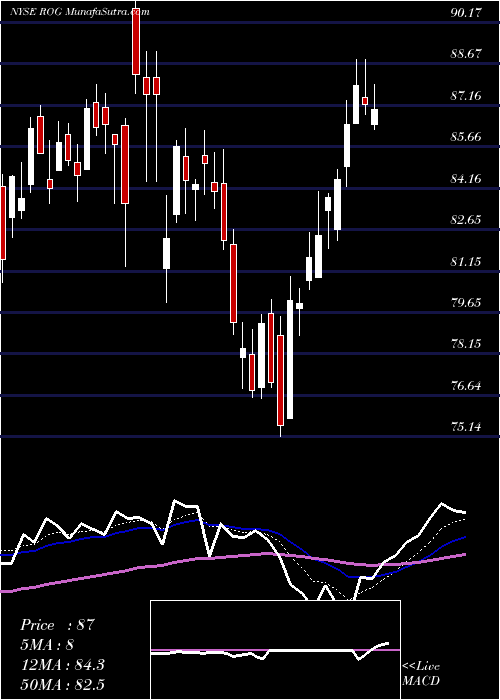Click the <<Live MACD label
Image resolution: width=500 pixels, height=700 pixels.
[421, 674]
